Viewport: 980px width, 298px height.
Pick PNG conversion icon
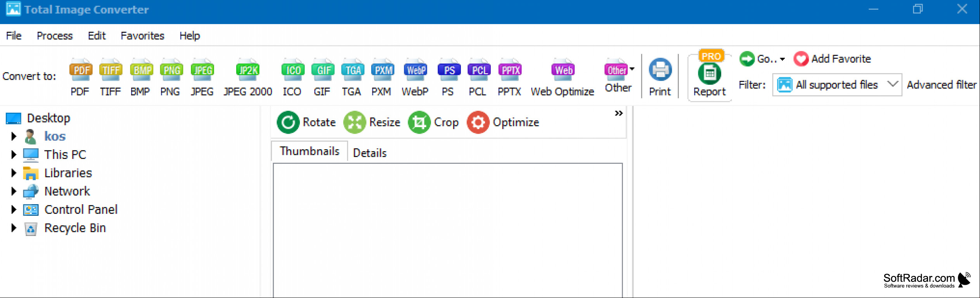click(x=171, y=70)
